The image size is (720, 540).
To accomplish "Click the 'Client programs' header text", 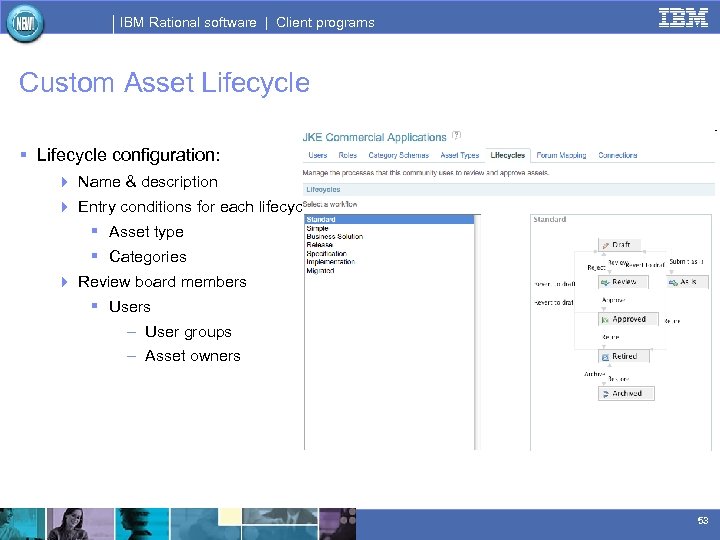I will tap(325, 22).
